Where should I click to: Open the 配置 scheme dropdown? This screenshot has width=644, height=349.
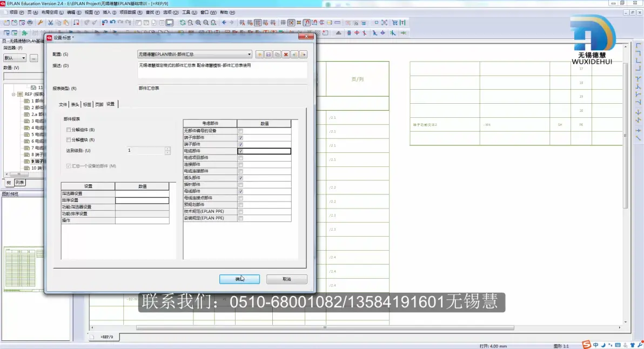[249, 54]
